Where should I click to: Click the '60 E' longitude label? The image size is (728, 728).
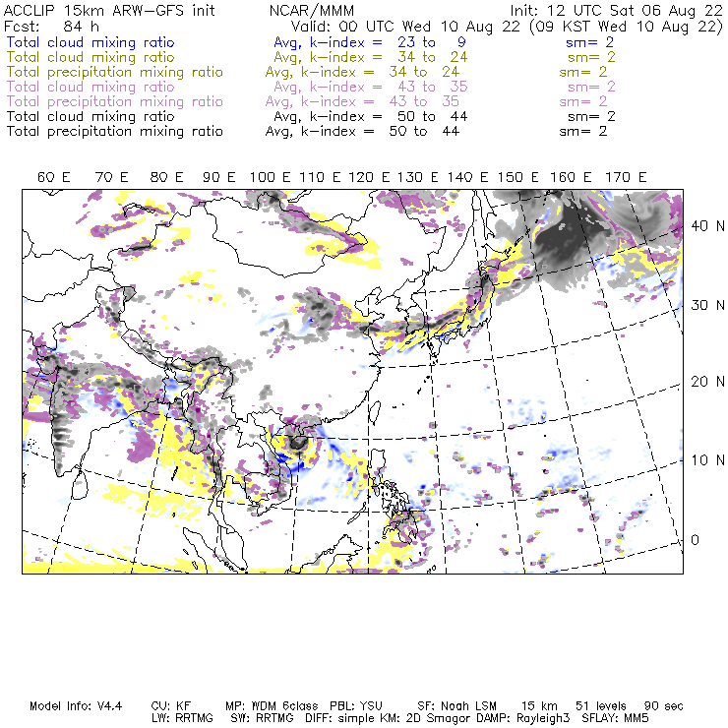click(x=54, y=177)
